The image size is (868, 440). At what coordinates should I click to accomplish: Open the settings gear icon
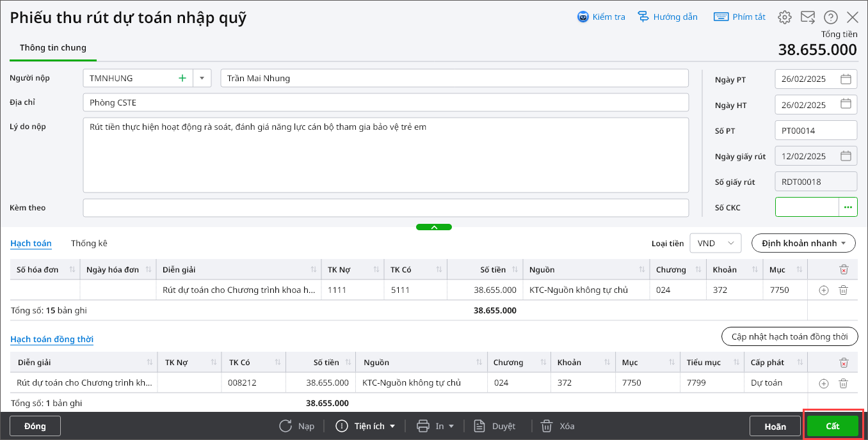click(785, 17)
